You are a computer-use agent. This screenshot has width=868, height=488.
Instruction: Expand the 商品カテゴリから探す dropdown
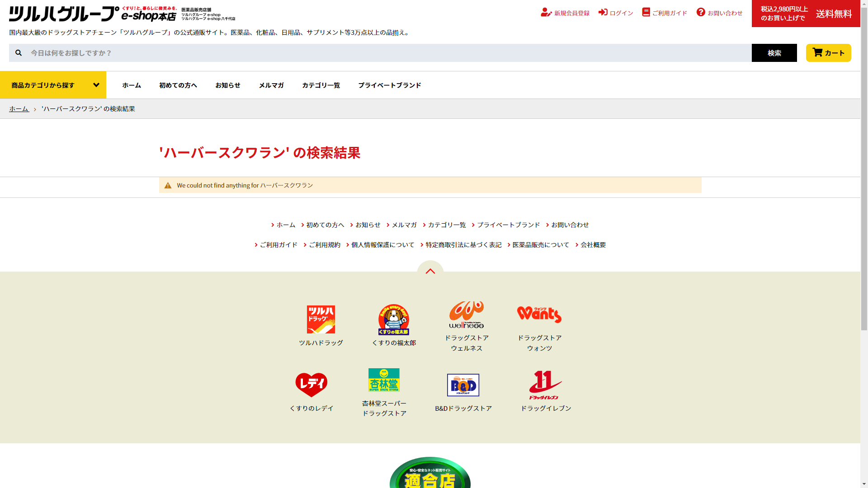click(53, 85)
